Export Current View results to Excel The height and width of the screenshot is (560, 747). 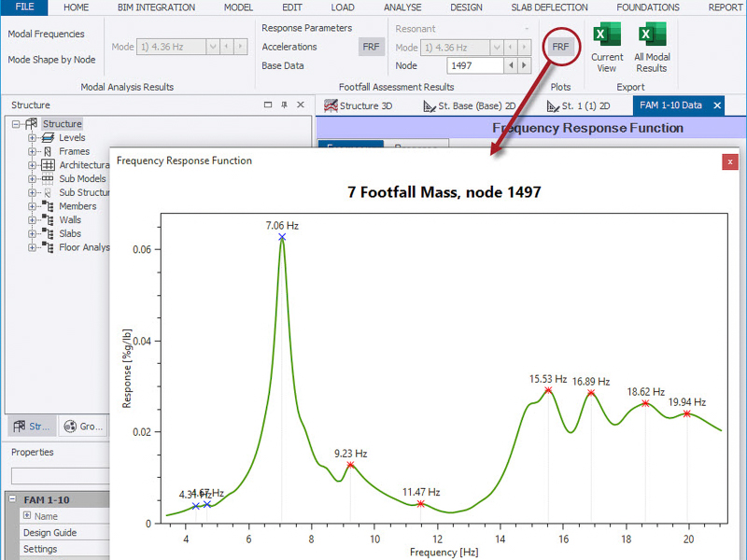pyautogui.click(x=606, y=47)
